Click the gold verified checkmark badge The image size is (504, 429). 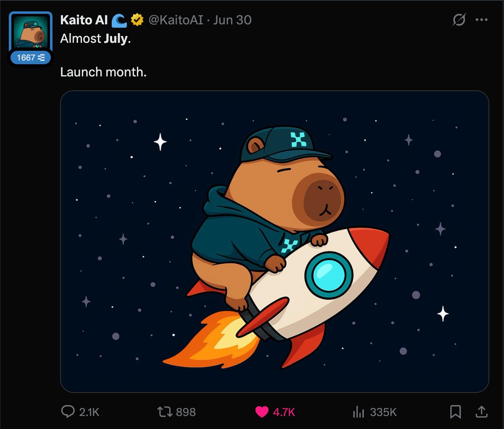click(x=137, y=20)
